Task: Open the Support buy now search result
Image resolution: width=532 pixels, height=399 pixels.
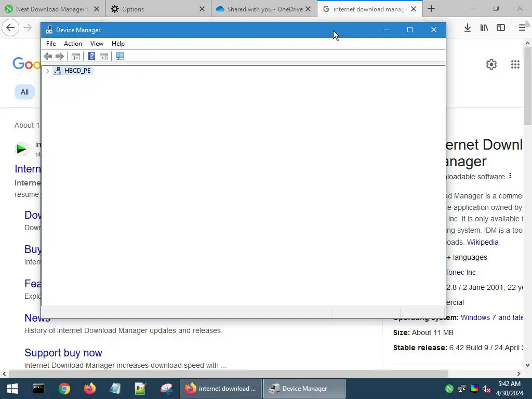Action: coord(63,353)
